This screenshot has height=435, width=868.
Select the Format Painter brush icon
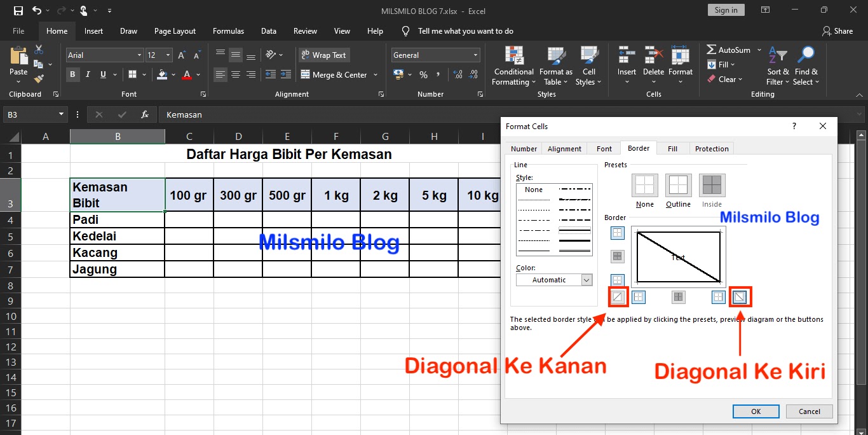pos(39,79)
